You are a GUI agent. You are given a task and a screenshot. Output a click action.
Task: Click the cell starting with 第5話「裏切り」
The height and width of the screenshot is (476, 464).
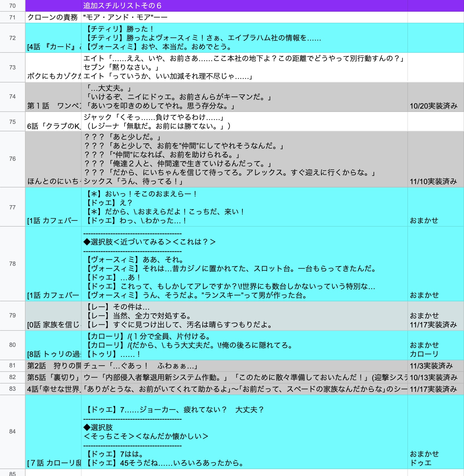pos(53,377)
